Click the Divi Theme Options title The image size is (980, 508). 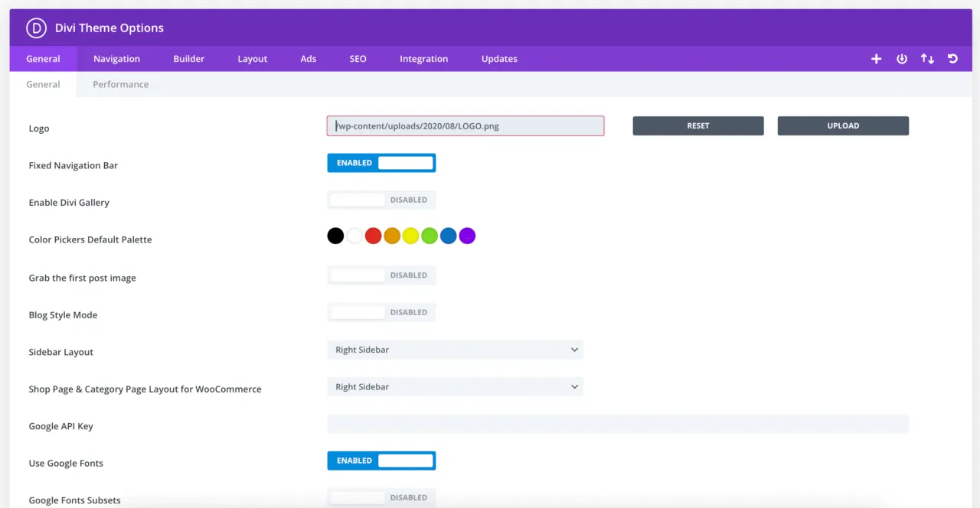coord(109,28)
